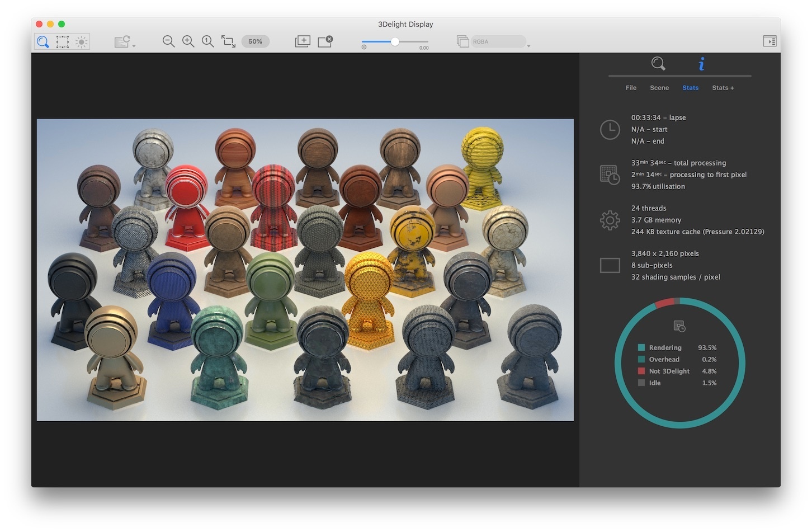The image size is (812, 532).
Task: Select the blue info panel icon
Action: point(701,64)
